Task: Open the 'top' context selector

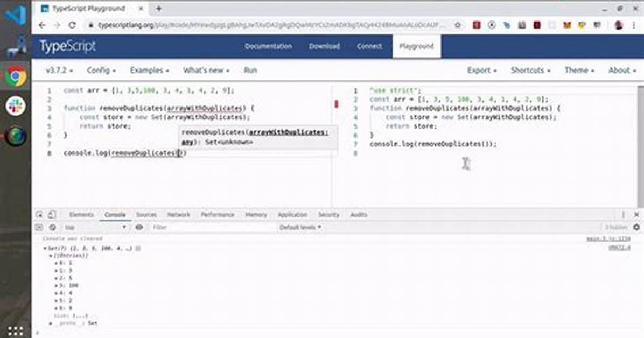Action: click(95, 227)
